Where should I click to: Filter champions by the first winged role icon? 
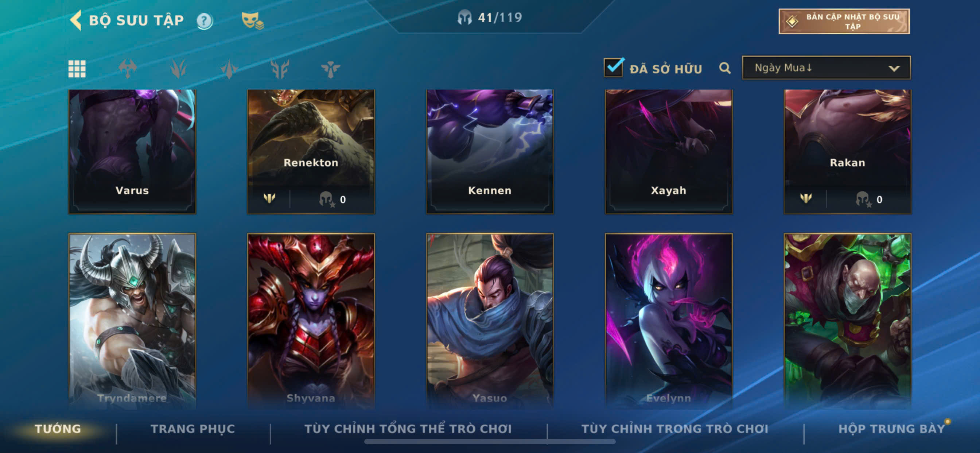tap(128, 69)
